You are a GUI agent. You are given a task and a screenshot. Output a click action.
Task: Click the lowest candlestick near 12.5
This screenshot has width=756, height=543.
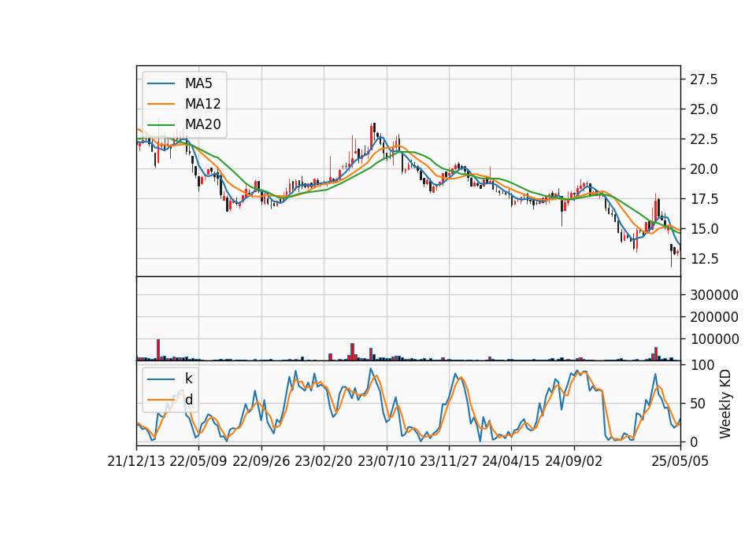[x=671, y=255]
